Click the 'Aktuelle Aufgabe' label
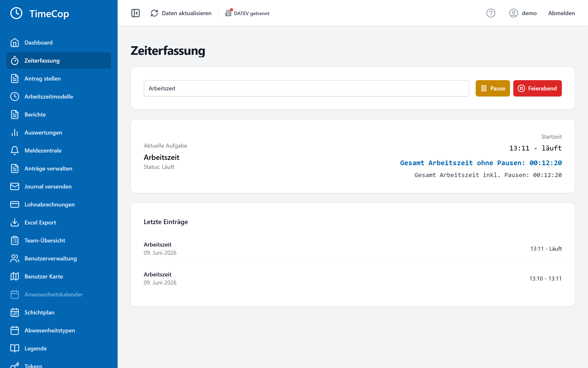The image size is (588, 368). pos(165,146)
